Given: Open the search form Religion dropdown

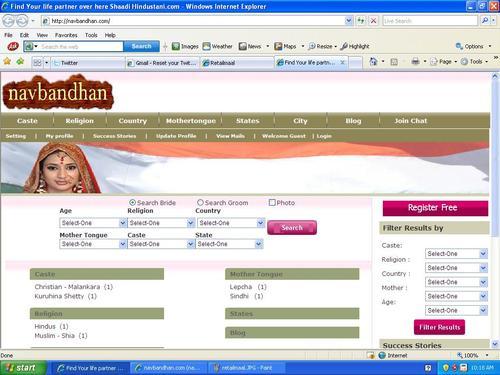Looking at the screenshot, I should [x=161, y=223].
